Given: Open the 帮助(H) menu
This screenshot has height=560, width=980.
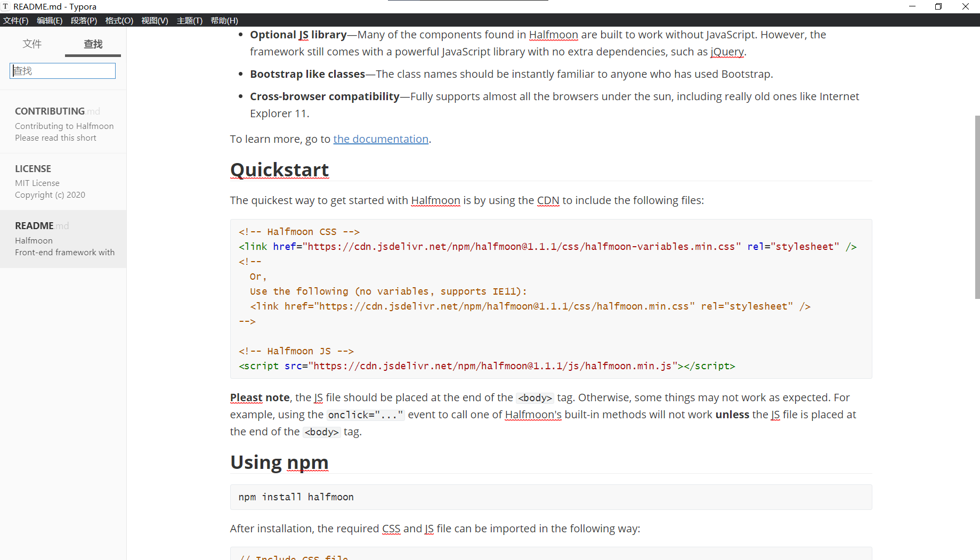Looking at the screenshot, I should (224, 20).
